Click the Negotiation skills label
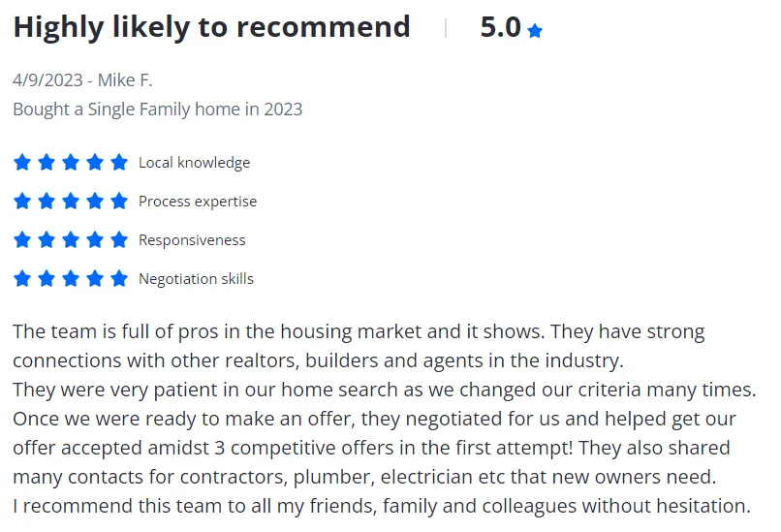 (196, 279)
